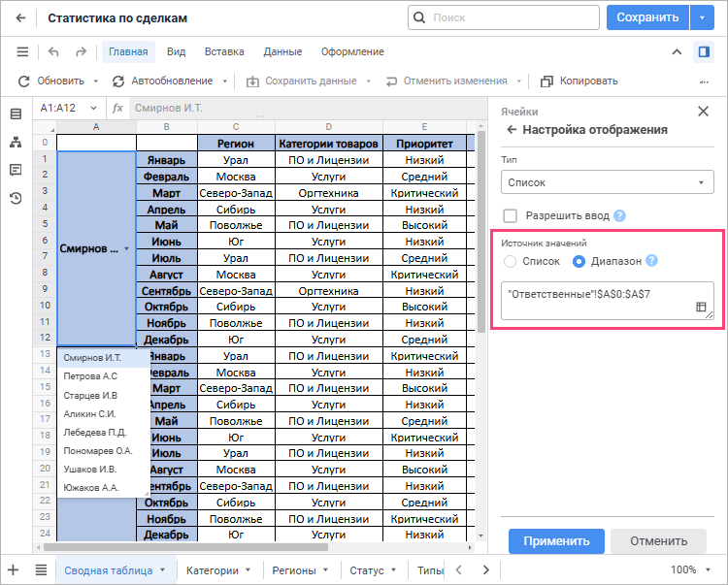Click the Копировать icon
Viewport: 728px width, 585px height.
[x=546, y=81]
